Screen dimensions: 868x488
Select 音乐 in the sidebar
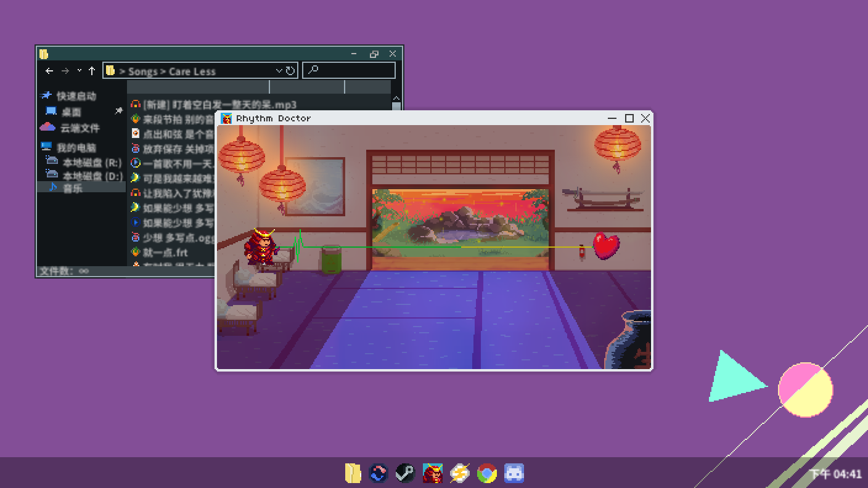72,188
